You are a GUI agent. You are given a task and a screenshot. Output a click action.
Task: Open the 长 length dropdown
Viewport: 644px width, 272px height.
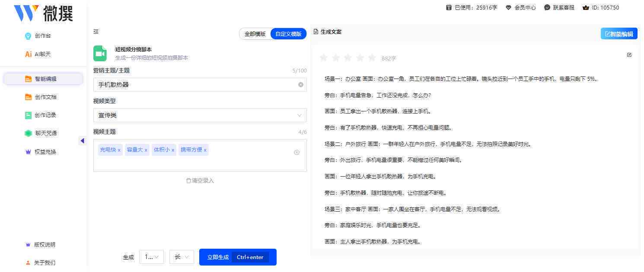182,257
